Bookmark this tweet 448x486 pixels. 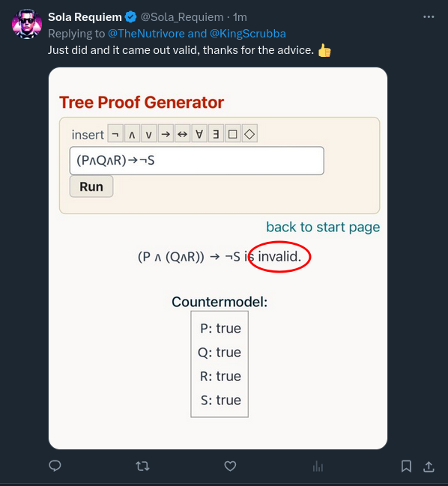(406, 466)
